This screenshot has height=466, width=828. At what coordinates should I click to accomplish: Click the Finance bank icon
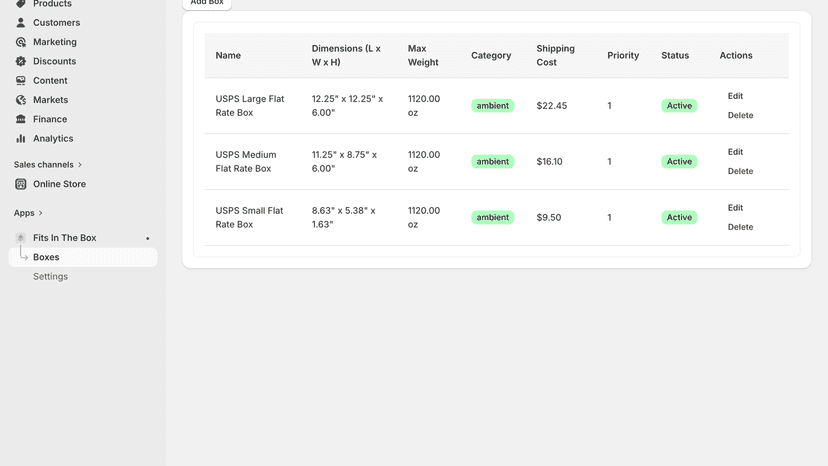[x=21, y=119]
